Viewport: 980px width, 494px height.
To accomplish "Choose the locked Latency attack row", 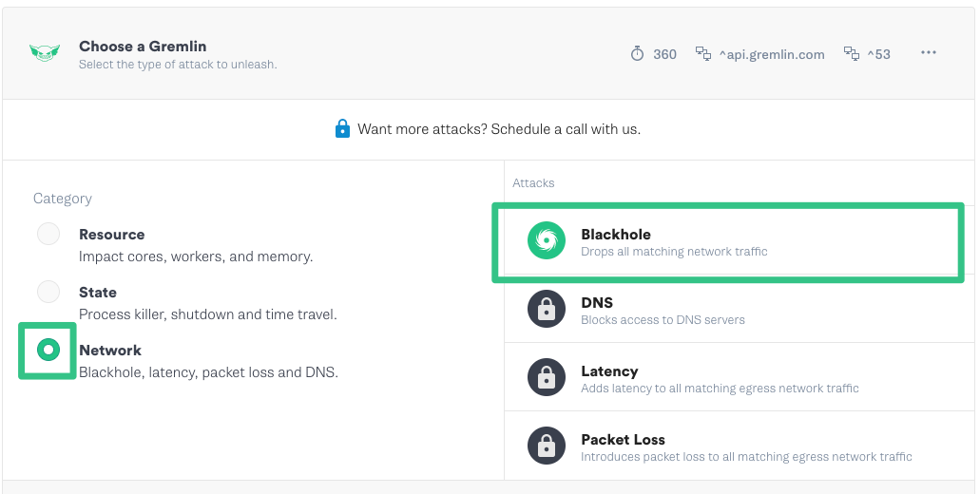I will click(740, 377).
